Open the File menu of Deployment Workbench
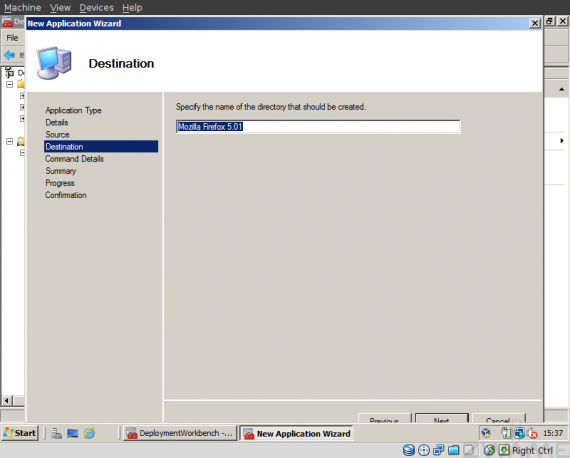The width and height of the screenshot is (570, 458). [12, 37]
